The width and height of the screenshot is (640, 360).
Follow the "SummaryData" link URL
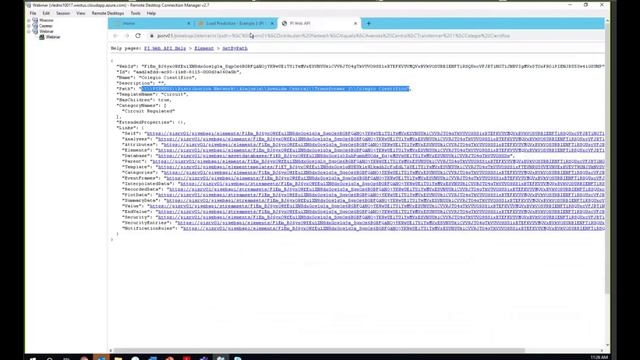385,201
